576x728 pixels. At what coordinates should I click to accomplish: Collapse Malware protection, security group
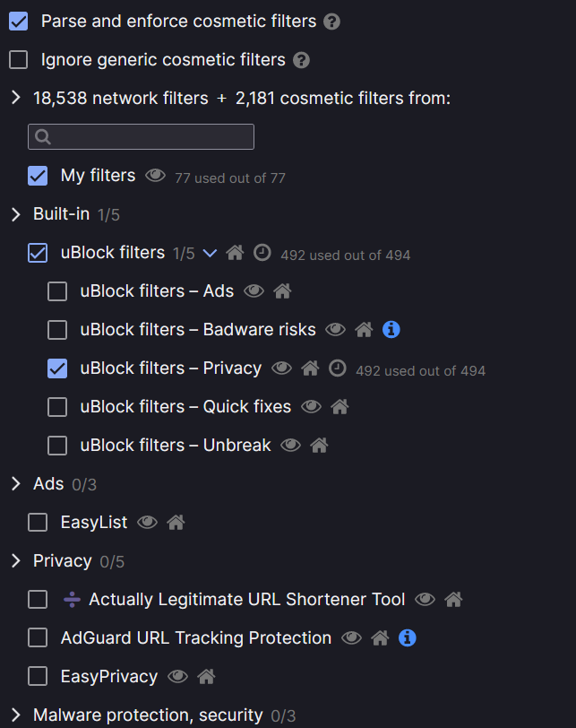(x=15, y=715)
